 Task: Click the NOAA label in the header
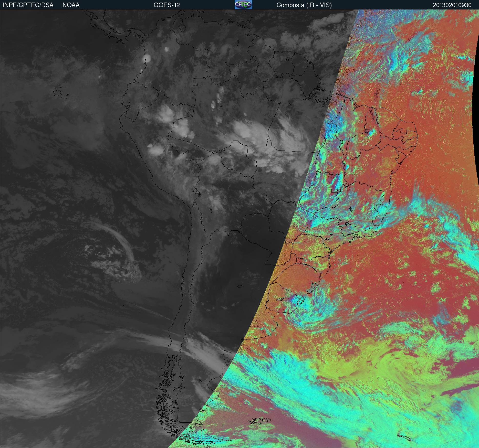pos(71,5)
